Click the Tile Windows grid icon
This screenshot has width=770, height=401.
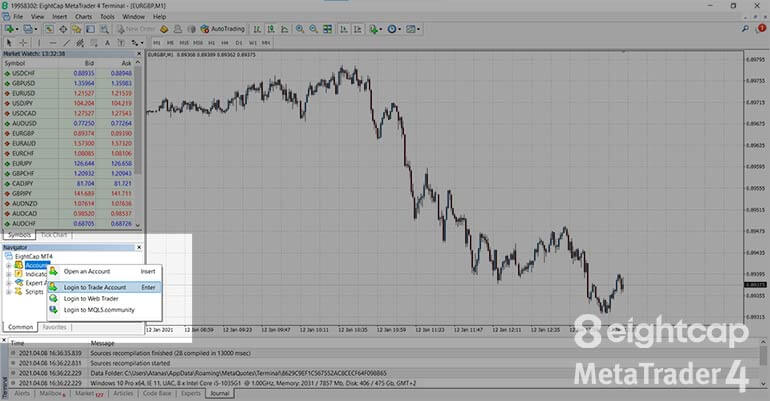pyautogui.click(x=328, y=29)
